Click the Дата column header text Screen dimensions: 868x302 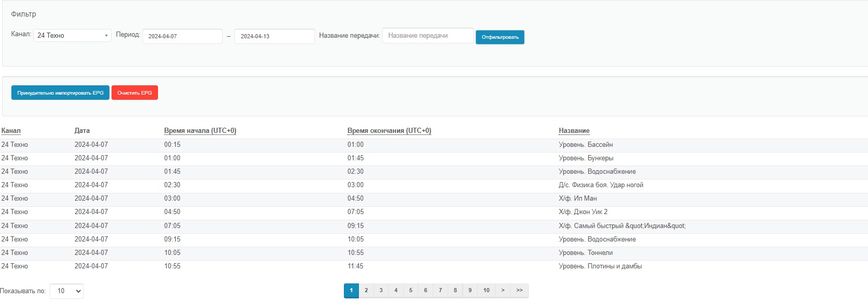82,131
